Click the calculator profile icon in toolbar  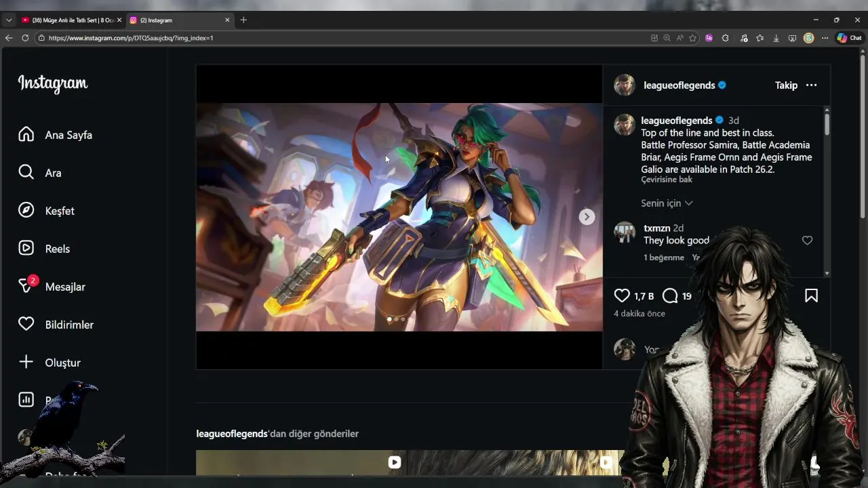(808, 38)
